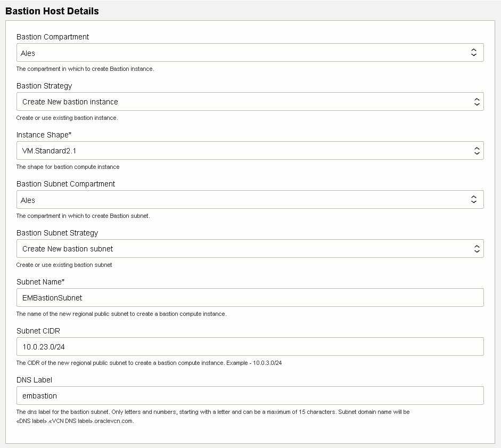This screenshot has height=448, width=501.
Task: Click into the Subnet CIDR input field
Action: 249,347
